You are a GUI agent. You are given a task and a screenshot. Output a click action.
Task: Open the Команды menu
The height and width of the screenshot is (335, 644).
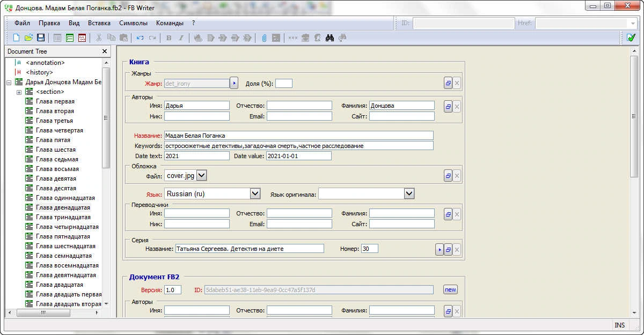click(x=170, y=23)
